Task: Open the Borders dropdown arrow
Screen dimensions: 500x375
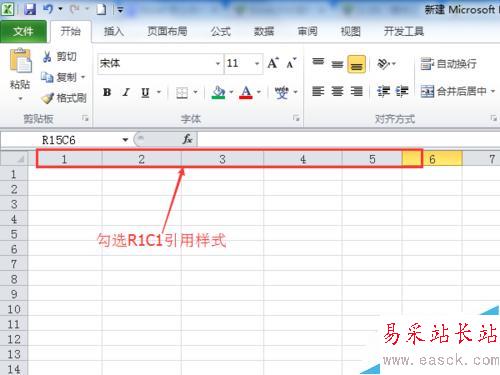Action: click(x=195, y=92)
